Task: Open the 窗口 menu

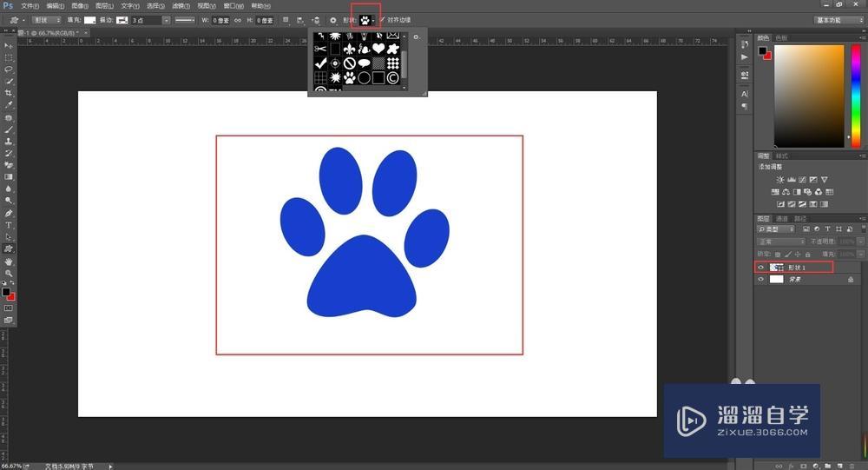Action: 233,6
